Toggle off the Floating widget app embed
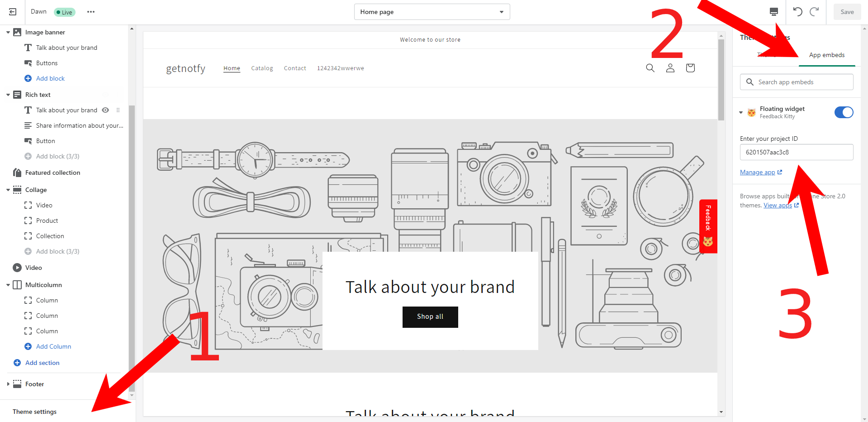 click(844, 112)
